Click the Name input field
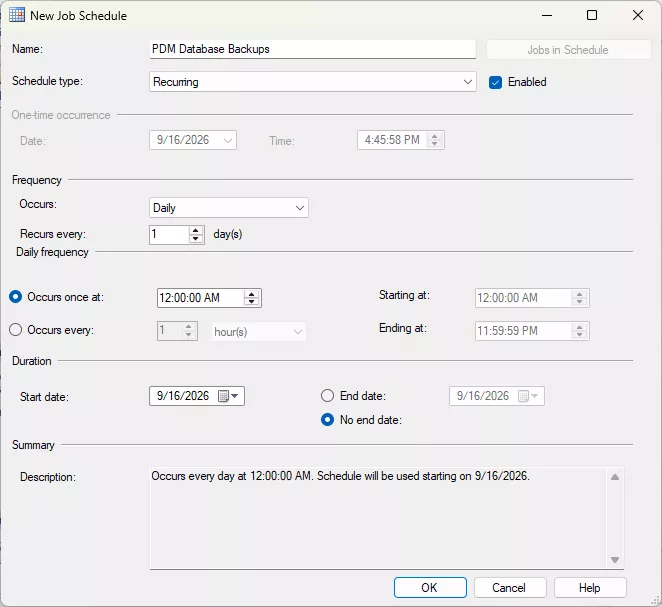The width and height of the screenshot is (662, 607). (313, 49)
